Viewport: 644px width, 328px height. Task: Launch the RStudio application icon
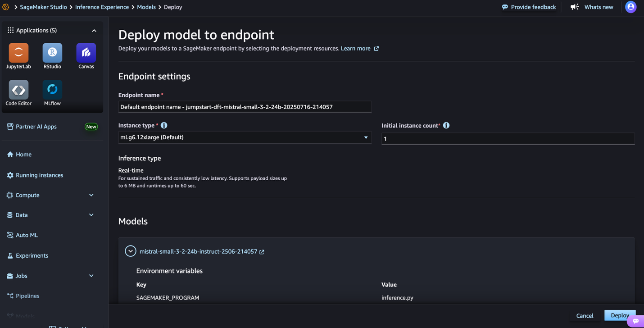(52, 53)
